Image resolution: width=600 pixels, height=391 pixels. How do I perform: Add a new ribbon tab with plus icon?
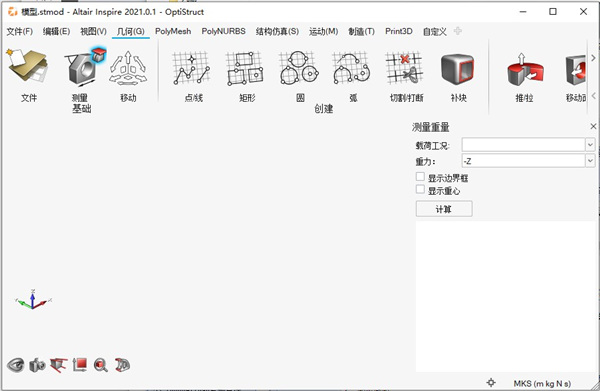click(458, 31)
